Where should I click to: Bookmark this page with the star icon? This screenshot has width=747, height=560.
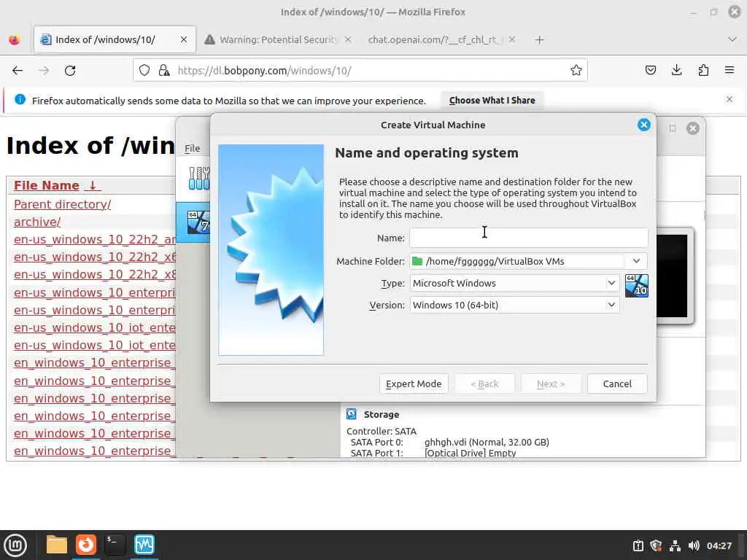pyautogui.click(x=576, y=71)
